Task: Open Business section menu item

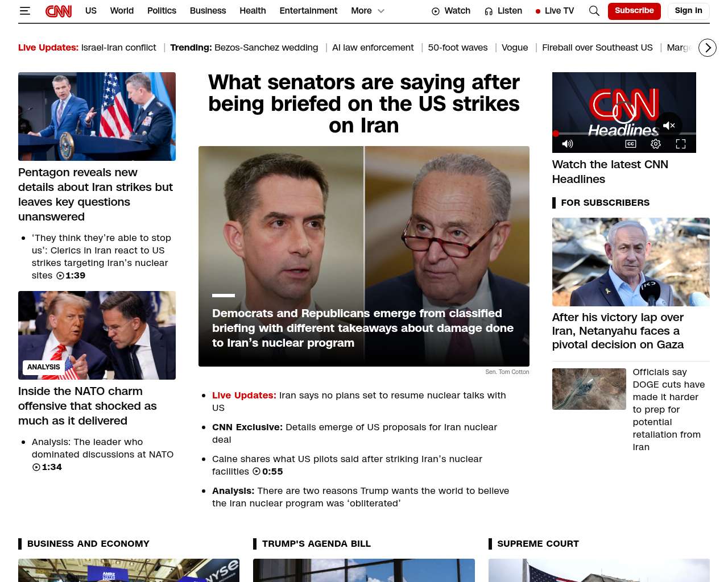Action: [x=208, y=11]
